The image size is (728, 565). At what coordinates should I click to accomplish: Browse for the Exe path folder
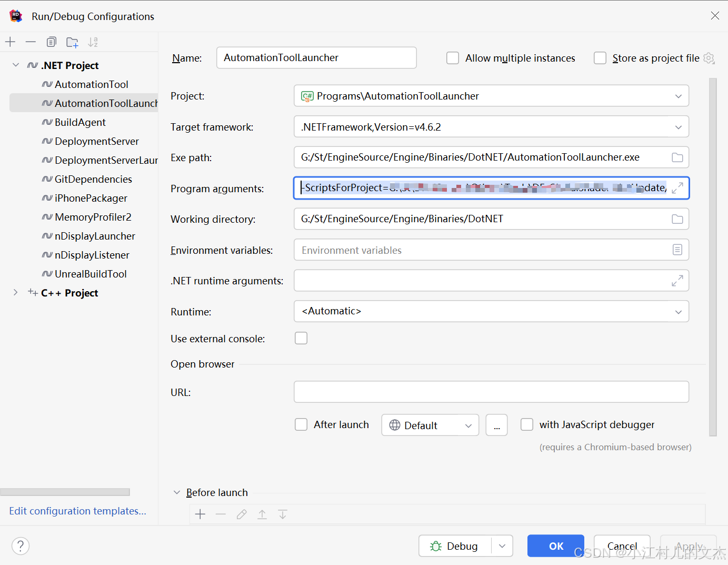677,157
